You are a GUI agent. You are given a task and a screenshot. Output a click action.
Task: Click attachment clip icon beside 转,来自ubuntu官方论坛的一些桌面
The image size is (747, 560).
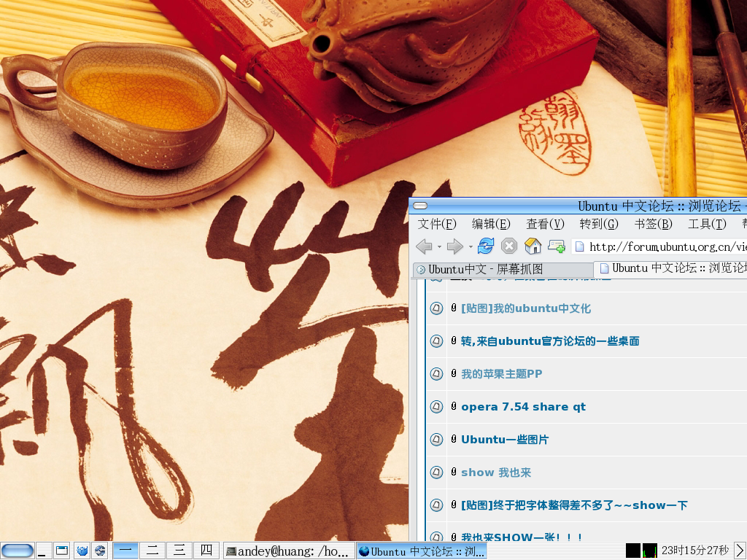tap(454, 341)
